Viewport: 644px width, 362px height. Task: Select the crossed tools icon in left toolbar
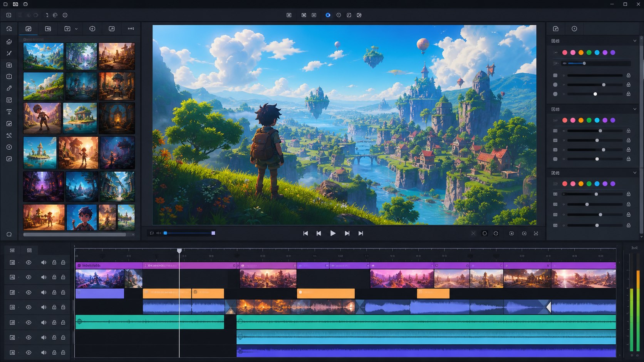(x=9, y=135)
